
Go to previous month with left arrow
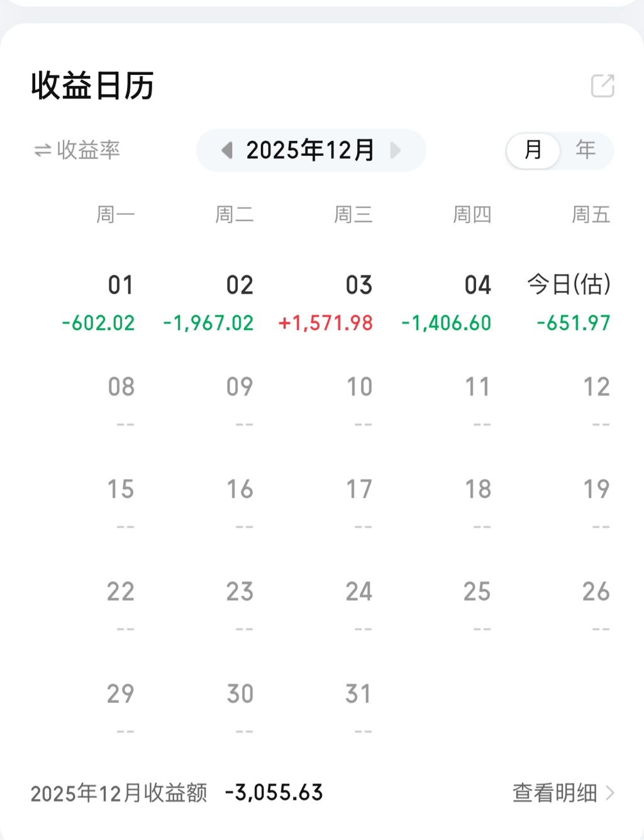tap(227, 150)
